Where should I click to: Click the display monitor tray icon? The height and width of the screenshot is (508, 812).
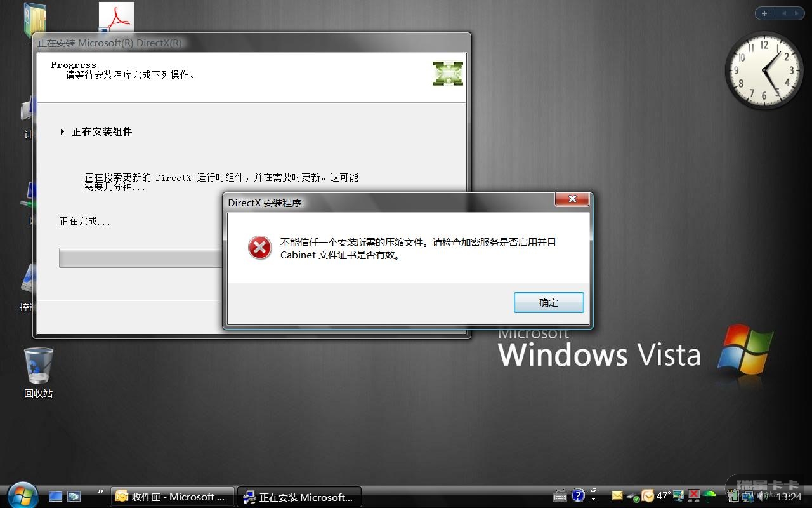[x=679, y=496]
